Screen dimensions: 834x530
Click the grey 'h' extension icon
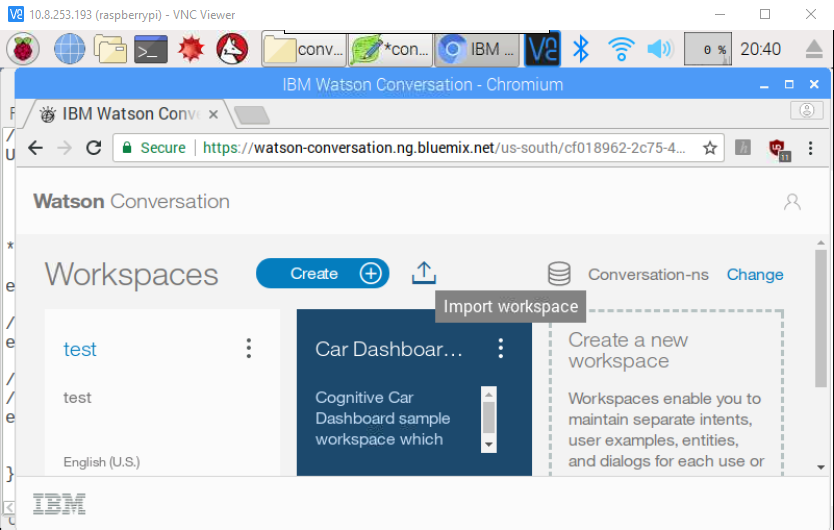(743, 147)
